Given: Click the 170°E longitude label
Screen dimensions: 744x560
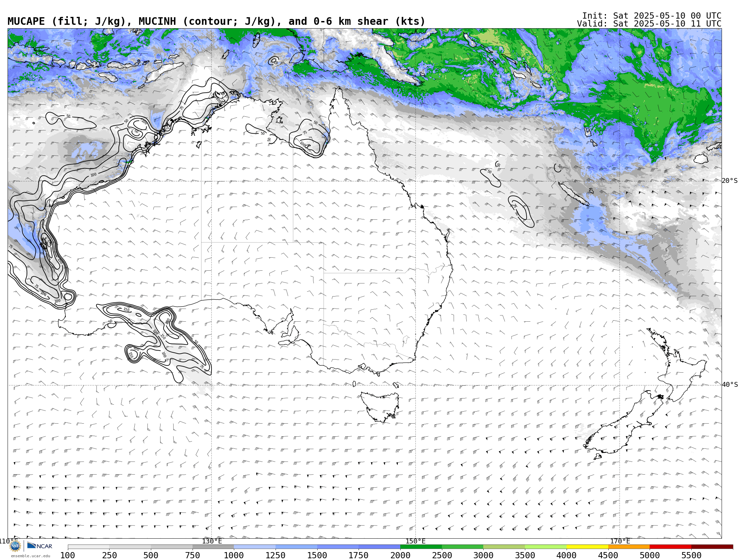Looking at the screenshot, I should coord(620,541).
